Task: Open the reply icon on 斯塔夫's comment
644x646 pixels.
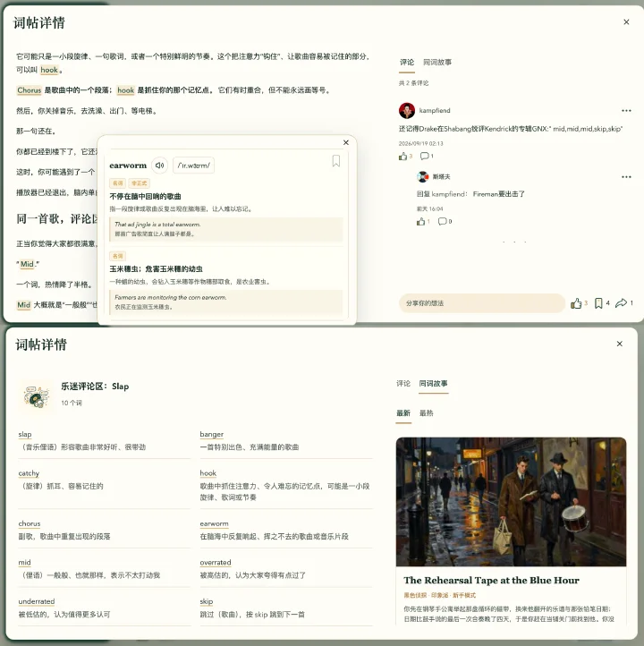Action: [445, 221]
